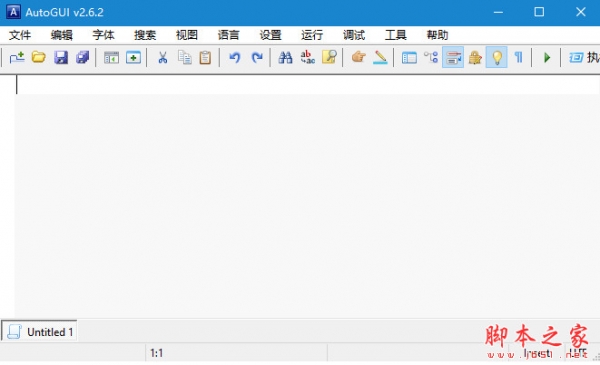This screenshot has width=600, height=365.
Task: Click the highlight marker pencil icon
Action: (x=380, y=57)
